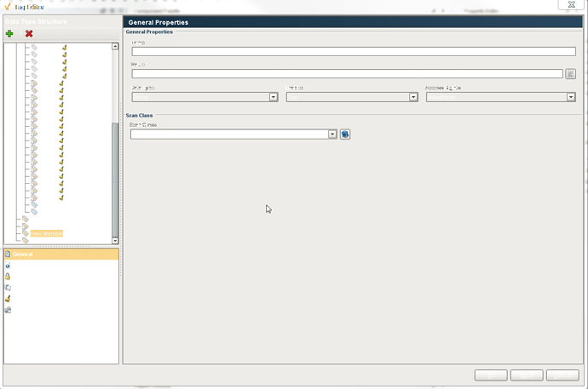Click the middle of three dialog buttons

pos(527,375)
